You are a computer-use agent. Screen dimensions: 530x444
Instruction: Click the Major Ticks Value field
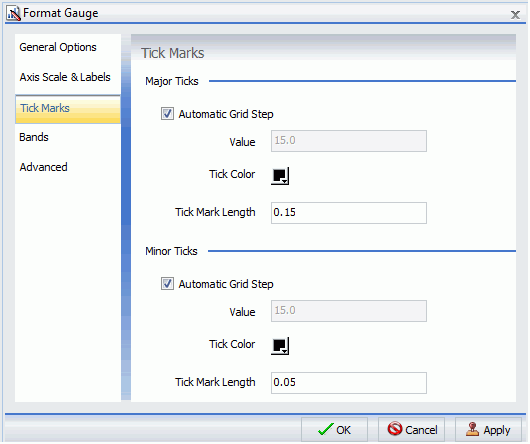[348, 141]
